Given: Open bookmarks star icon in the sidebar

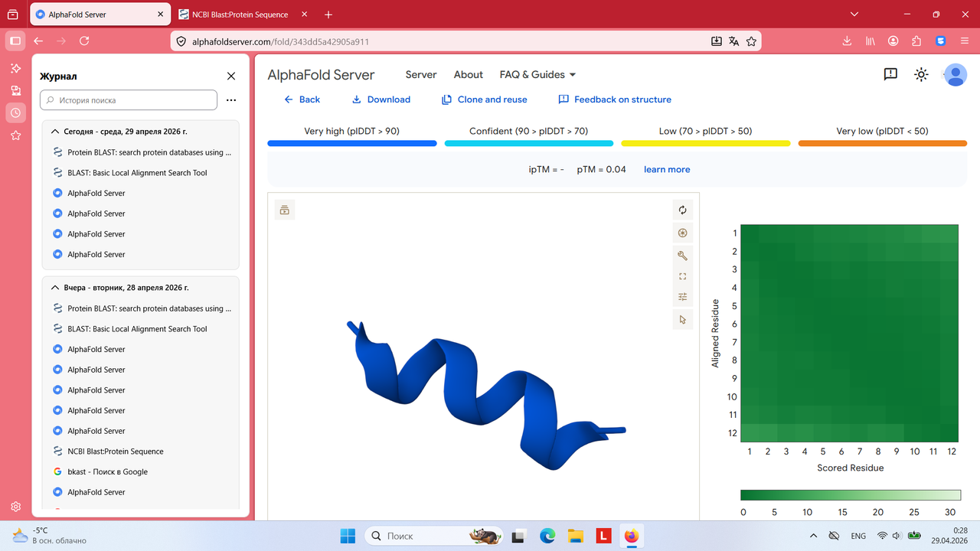Looking at the screenshot, I should 15,135.
